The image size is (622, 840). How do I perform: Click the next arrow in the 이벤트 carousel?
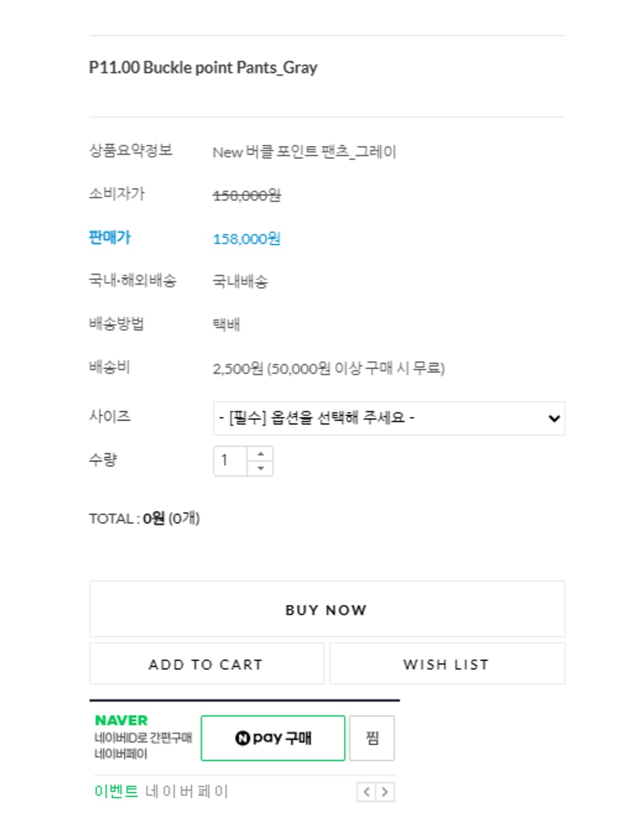point(385,791)
